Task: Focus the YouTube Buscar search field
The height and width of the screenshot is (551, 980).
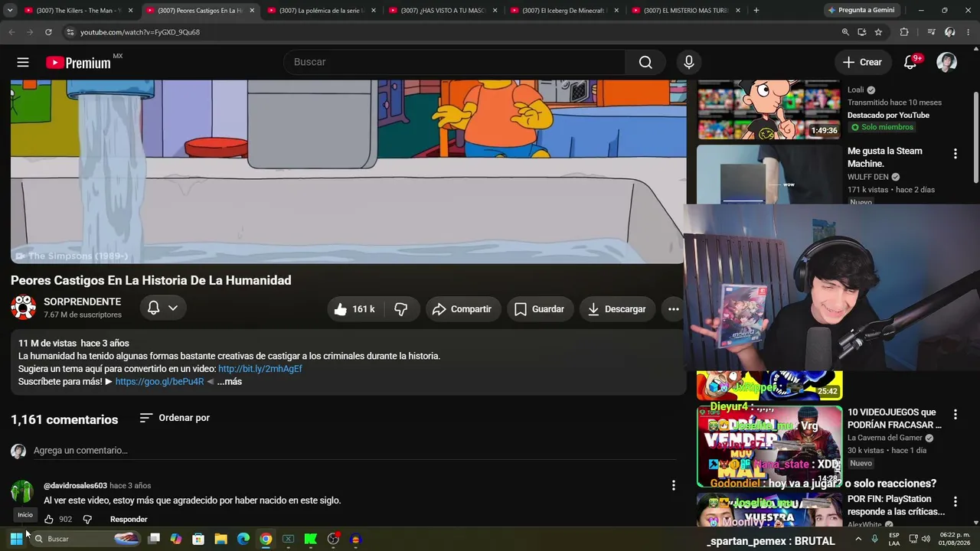Action: click(x=454, y=63)
